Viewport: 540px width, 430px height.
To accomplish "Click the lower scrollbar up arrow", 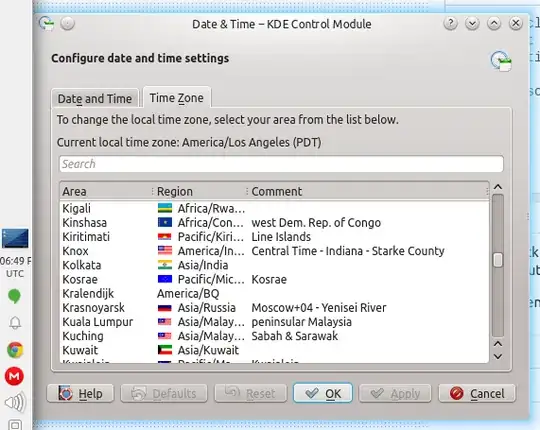I will click(x=498, y=344).
